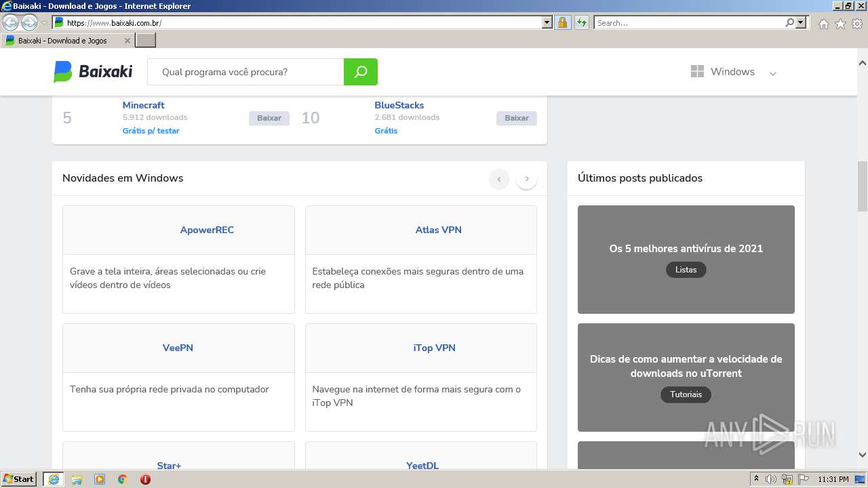This screenshot has width=868, height=488.
Task: Click the search magnifier in IE search box
Action: click(789, 22)
